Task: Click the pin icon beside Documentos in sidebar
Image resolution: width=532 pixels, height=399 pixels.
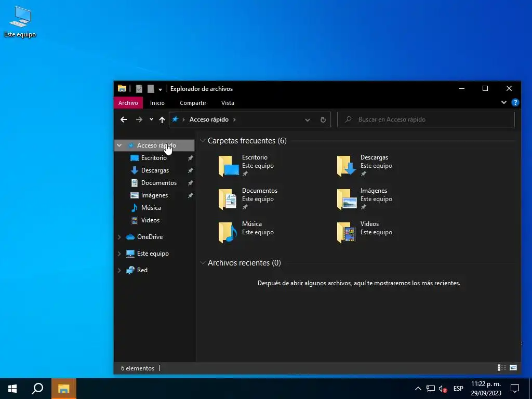Action: click(x=190, y=183)
